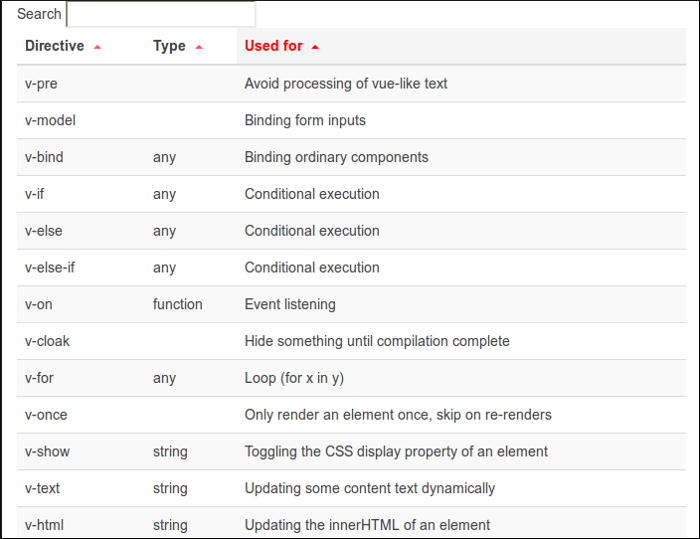Sort table by Type column header

[169, 46]
